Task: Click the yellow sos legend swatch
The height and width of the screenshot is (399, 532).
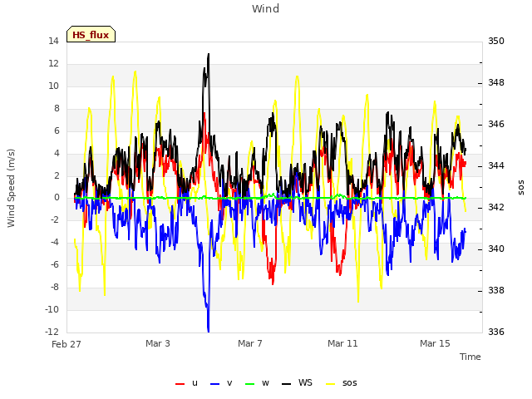Action: point(330,384)
